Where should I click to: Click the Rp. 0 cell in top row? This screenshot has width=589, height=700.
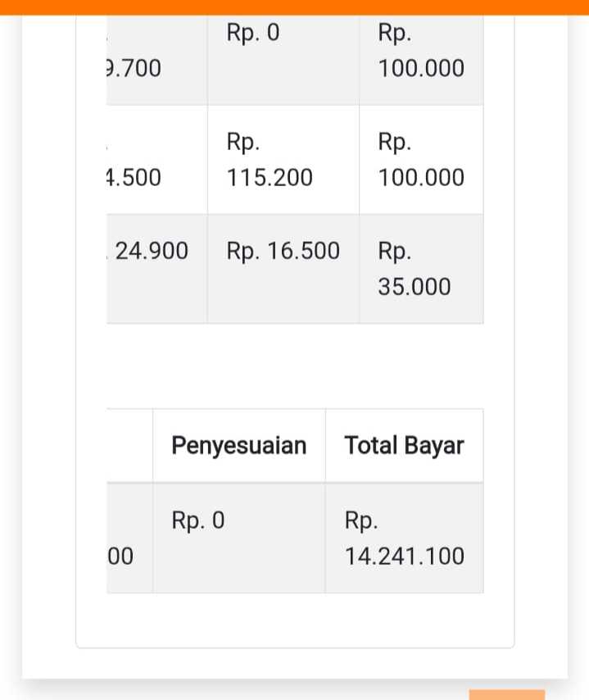click(x=253, y=34)
